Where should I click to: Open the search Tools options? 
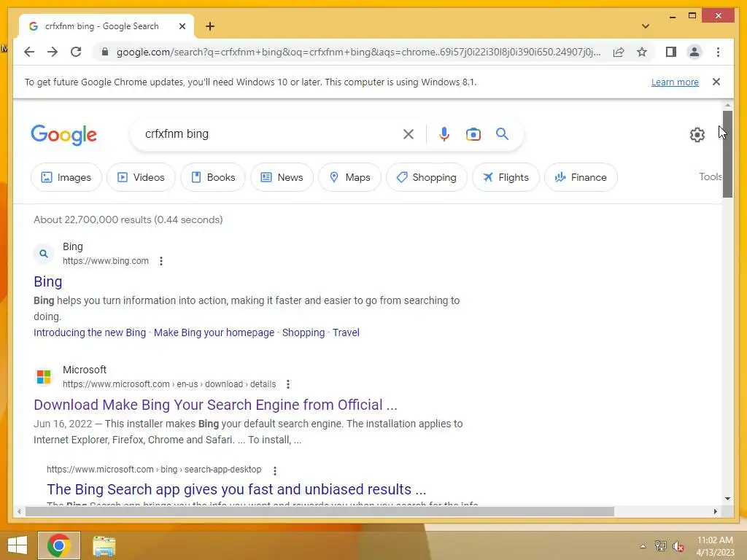tap(710, 176)
